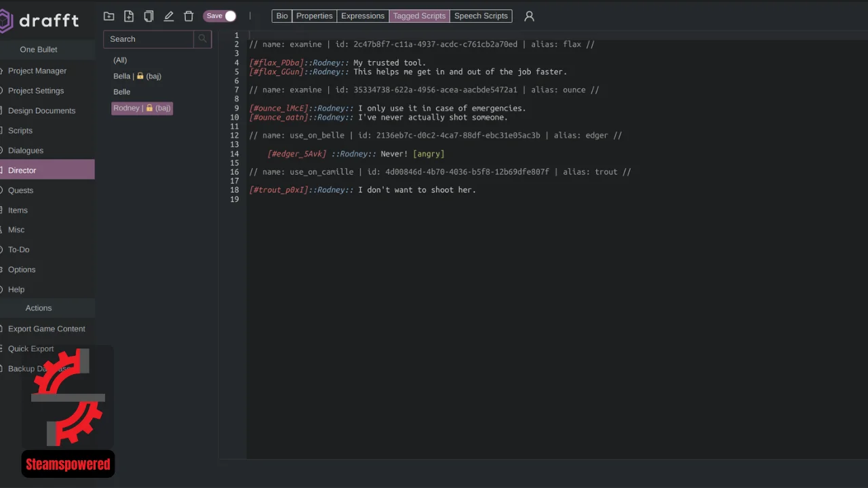Select character Rodney (baj) in the list
Screen dimensions: 868x488
142,108
